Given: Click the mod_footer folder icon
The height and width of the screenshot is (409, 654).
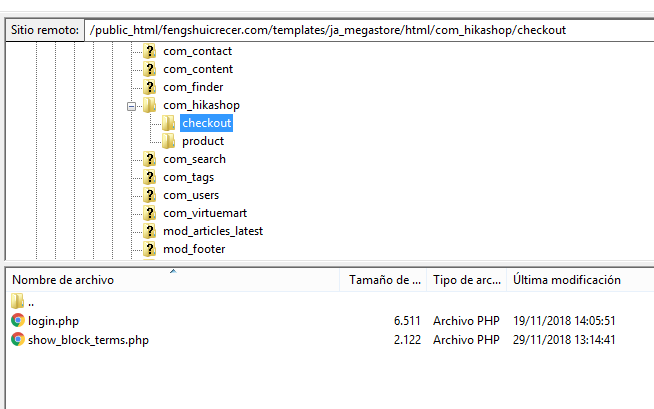Looking at the screenshot, I should tap(149, 248).
